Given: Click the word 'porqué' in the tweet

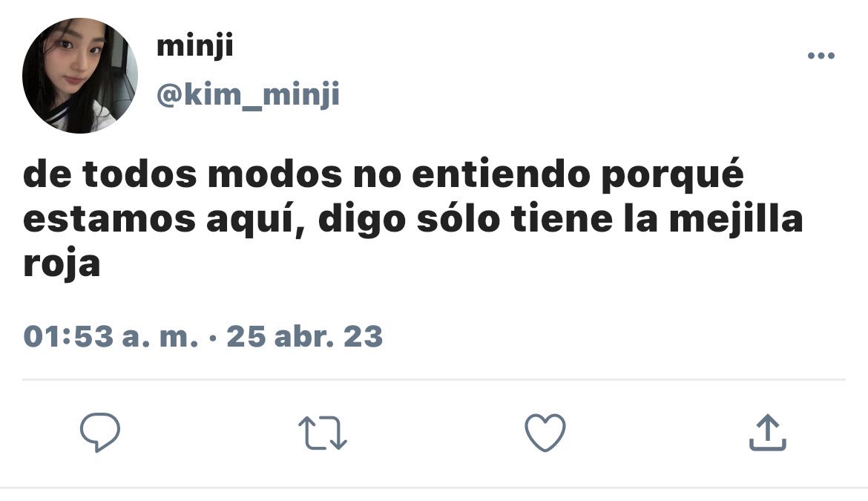Looking at the screenshot, I should 673,175.
